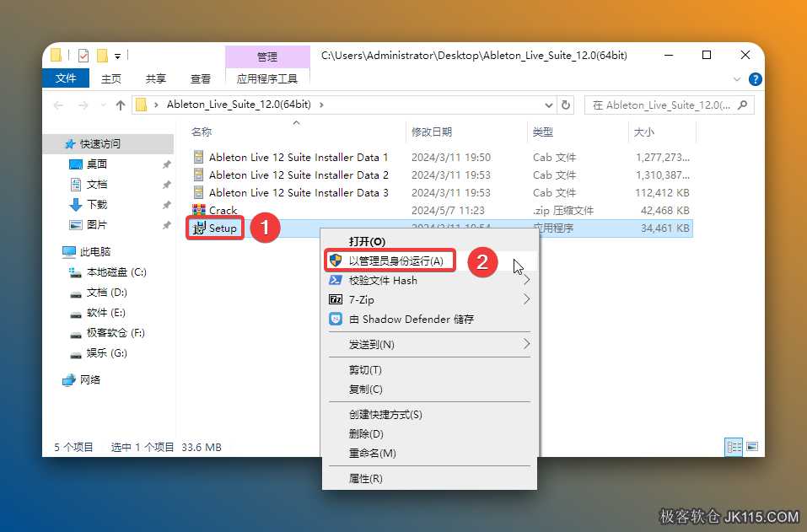Switch to the 查看 ribbon tab
The height and width of the screenshot is (532, 807).
tap(200, 78)
